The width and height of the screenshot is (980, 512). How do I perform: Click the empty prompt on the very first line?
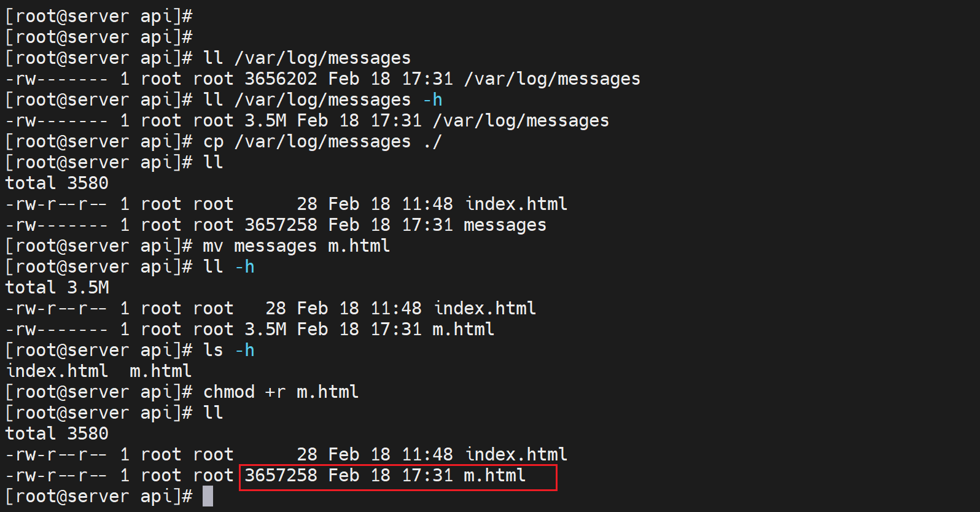click(98, 17)
